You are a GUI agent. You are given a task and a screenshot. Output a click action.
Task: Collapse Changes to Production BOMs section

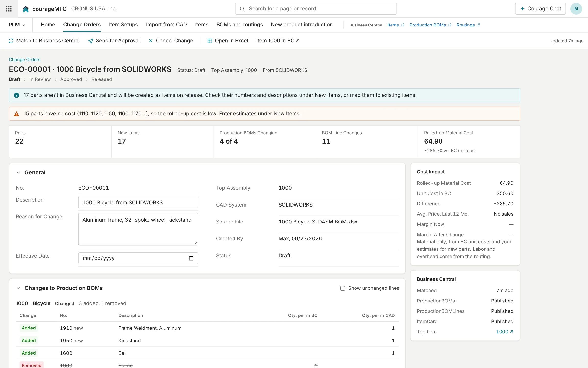click(18, 288)
